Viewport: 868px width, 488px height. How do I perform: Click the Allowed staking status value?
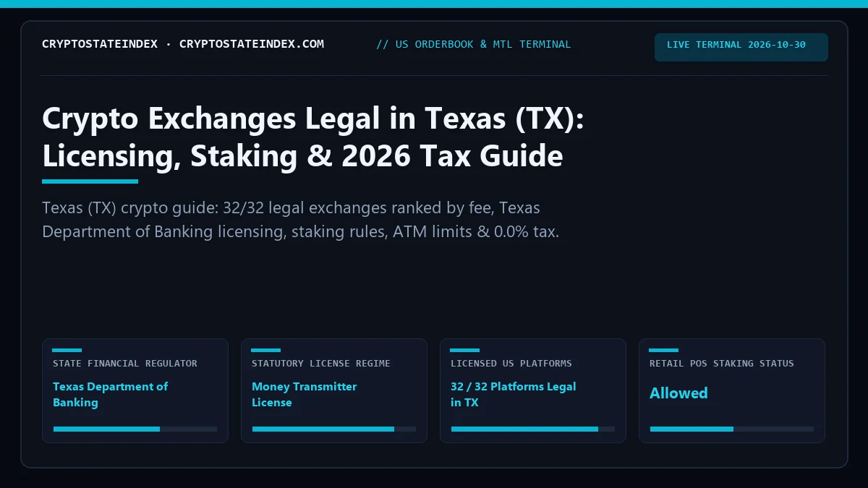pyautogui.click(x=678, y=393)
